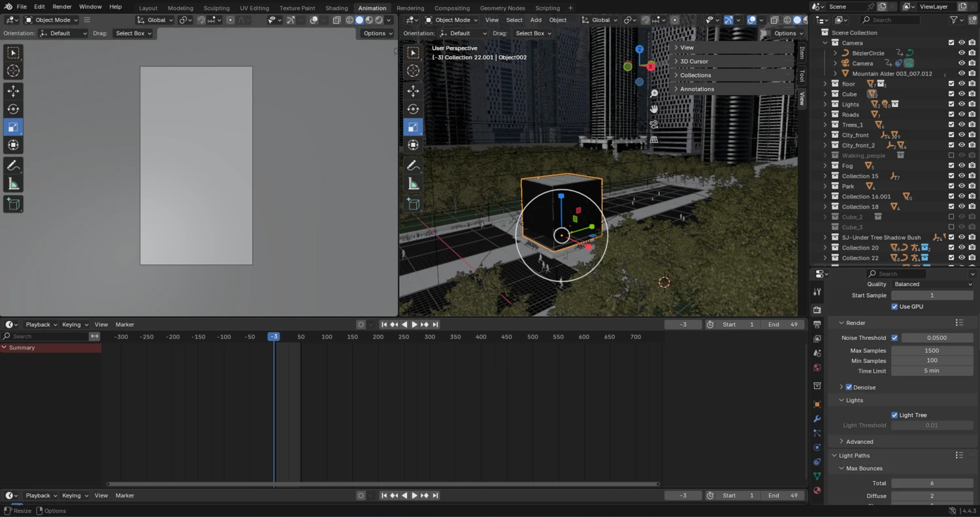Switch to the Shading workspace tab
980x517 pixels.
[336, 8]
